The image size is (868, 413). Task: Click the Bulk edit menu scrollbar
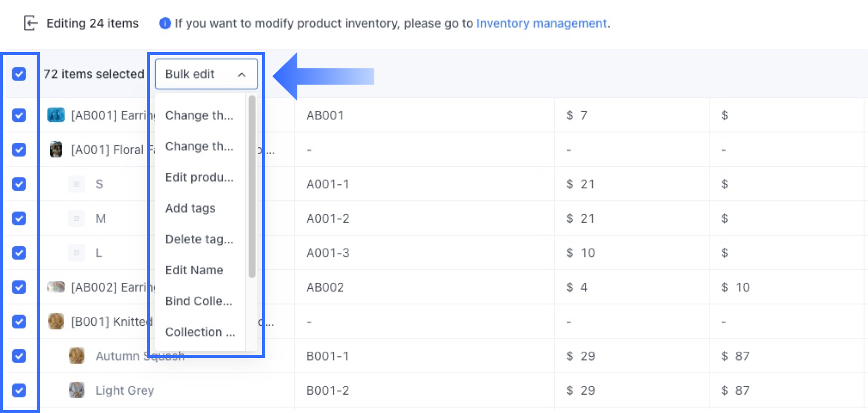pos(252,187)
